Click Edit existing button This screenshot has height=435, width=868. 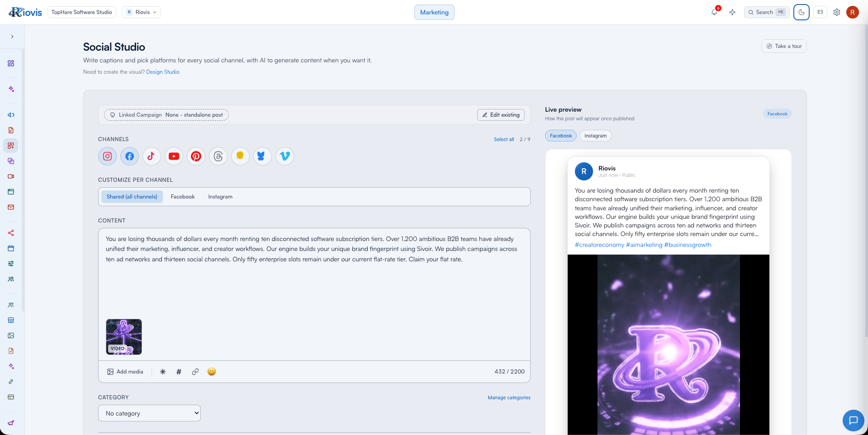click(x=501, y=115)
